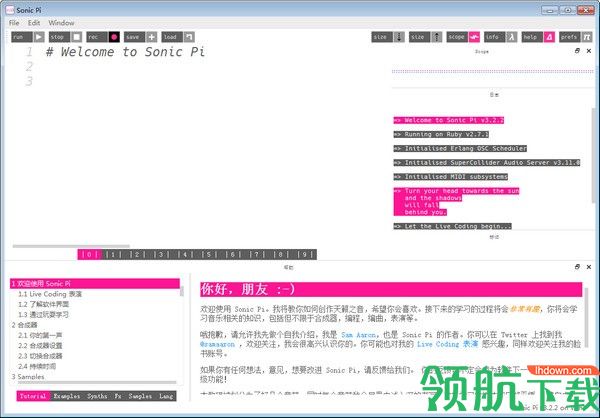
Task: Open preferences with the pi icon
Action: point(587,37)
